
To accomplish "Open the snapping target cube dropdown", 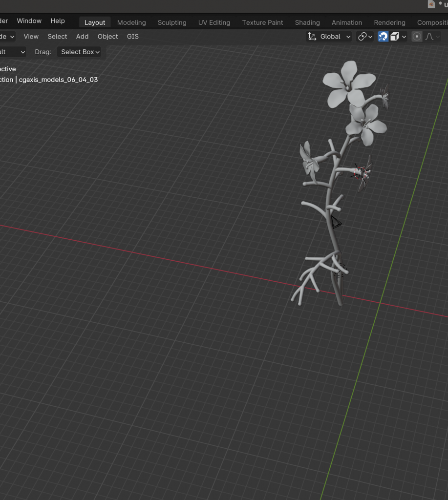I will coord(398,36).
